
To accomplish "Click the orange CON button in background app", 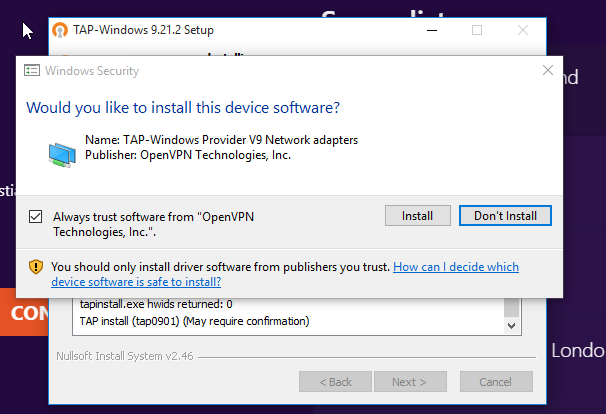I will point(24,312).
